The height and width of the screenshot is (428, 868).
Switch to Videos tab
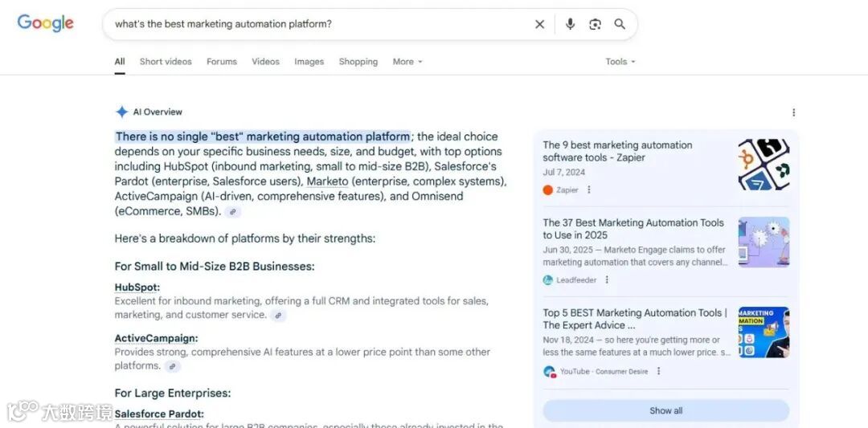[266, 61]
